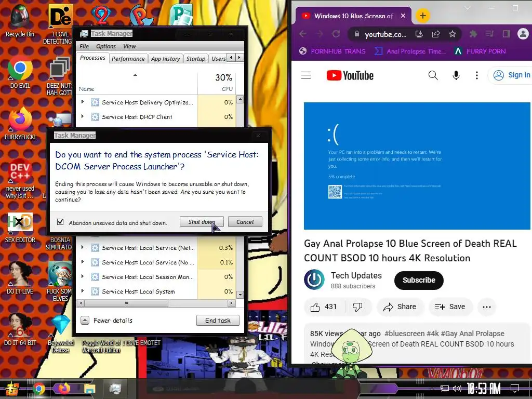Subscribe to the Tech Updates channel
Image resolution: width=532 pixels, height=399 pixels.
pos(419,280)
